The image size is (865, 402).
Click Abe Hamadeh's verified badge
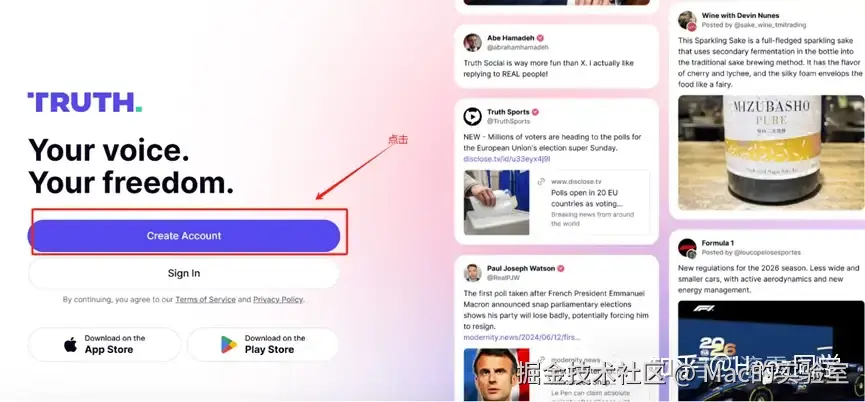541,38
